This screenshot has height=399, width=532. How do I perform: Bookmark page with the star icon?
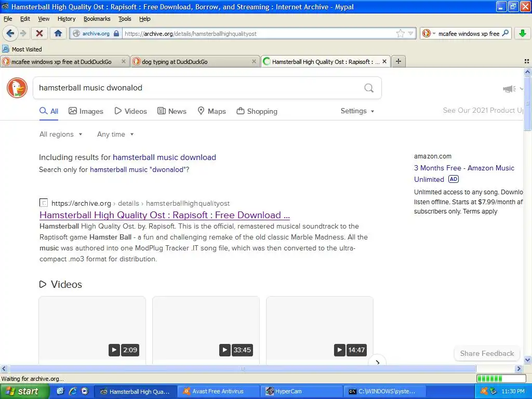401,33
